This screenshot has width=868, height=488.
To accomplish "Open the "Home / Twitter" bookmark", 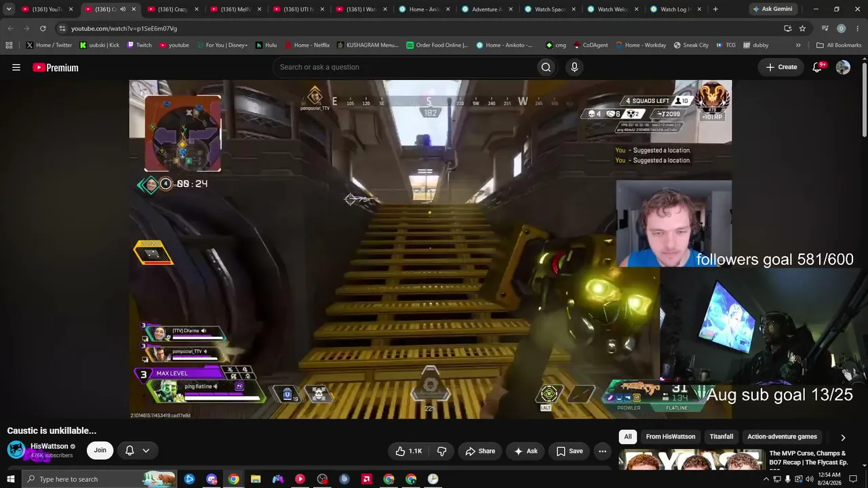I will point(49,45).
